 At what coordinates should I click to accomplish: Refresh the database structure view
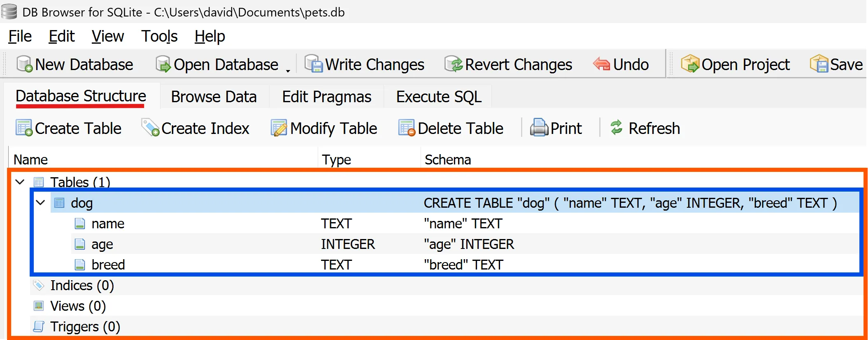tap(645, 128)
